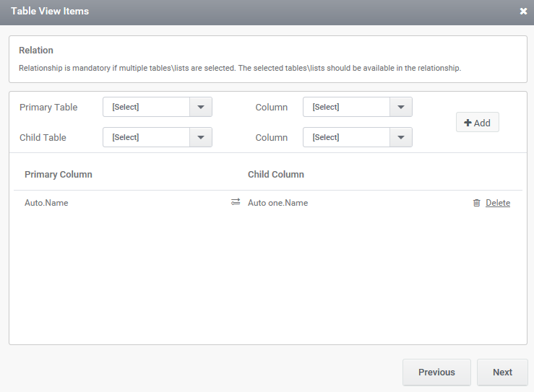This screenshot has width=534, height=392.
Task: Click the relation arrows icon next to Auto.Name
Action: [236, 202]
